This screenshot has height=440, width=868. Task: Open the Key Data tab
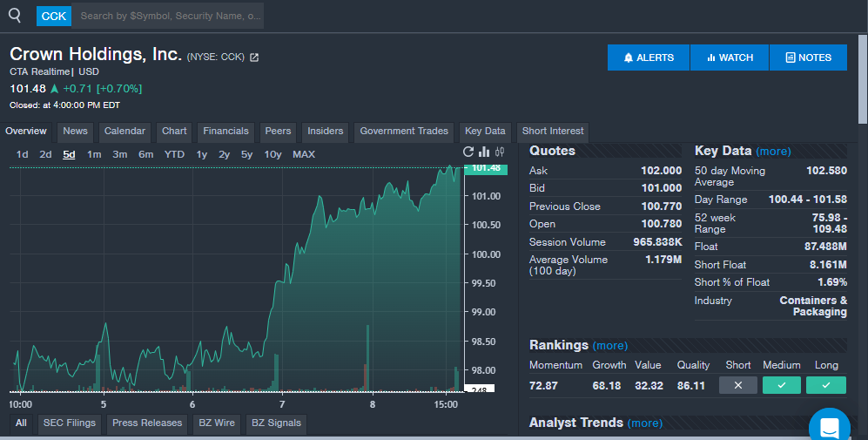click(485, 132)
